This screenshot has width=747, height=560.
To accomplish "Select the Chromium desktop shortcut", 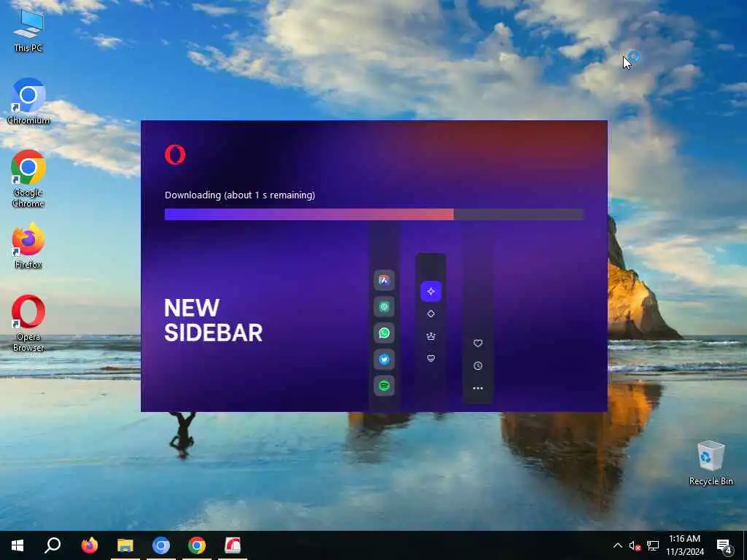I will (28, 101).
